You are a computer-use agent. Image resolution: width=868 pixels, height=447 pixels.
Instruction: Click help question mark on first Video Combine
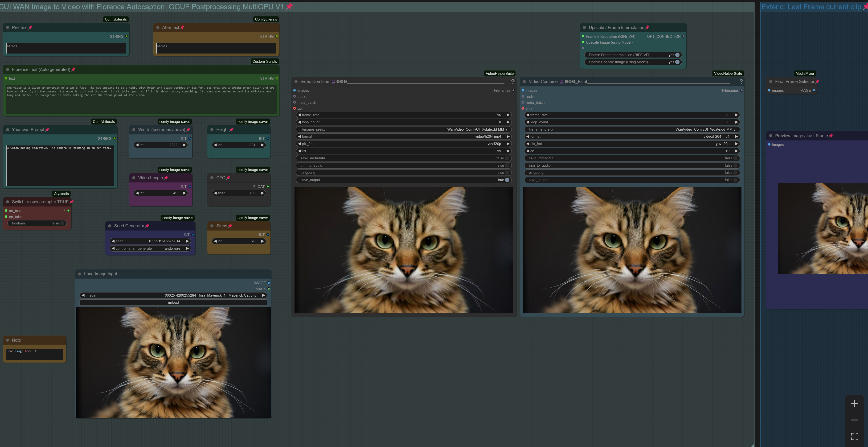coord(512,82)
